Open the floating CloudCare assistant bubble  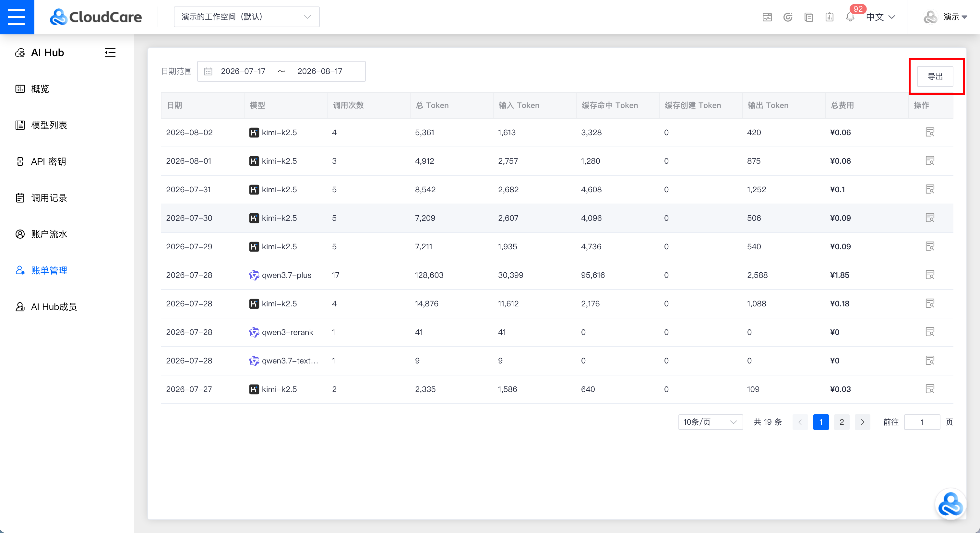950,504
